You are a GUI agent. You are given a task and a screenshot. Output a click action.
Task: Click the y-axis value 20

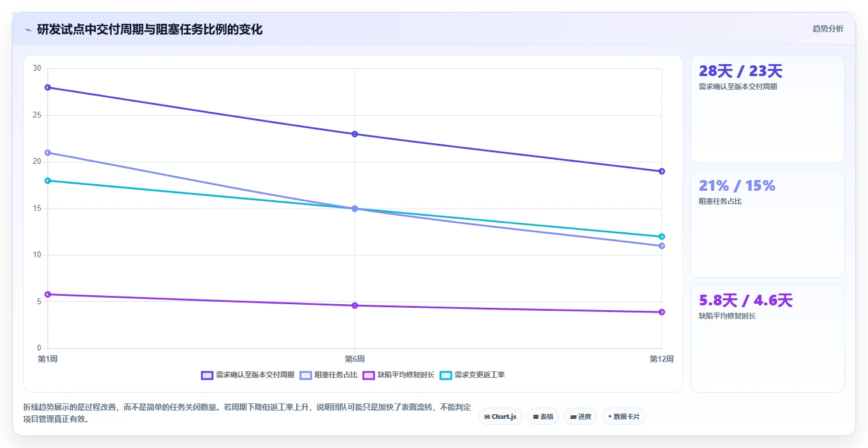tap(37, 162)
